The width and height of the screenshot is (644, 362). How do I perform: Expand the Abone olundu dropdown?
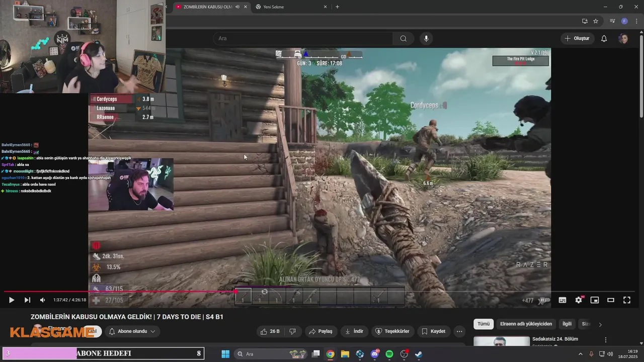pos(132,331)
